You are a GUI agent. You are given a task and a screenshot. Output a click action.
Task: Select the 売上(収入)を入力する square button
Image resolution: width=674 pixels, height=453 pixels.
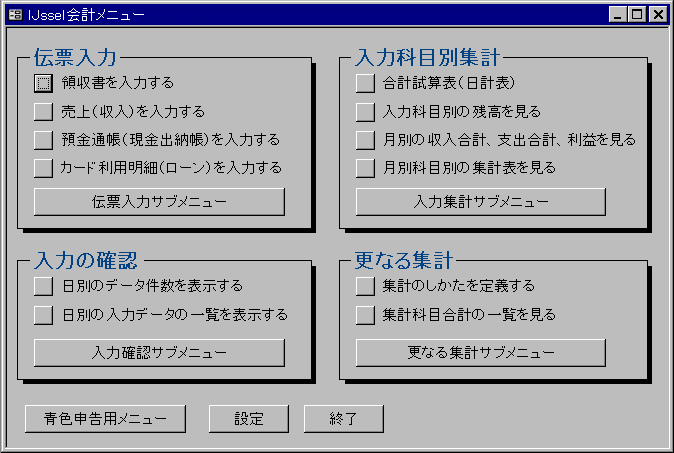[x=43, y=112]
